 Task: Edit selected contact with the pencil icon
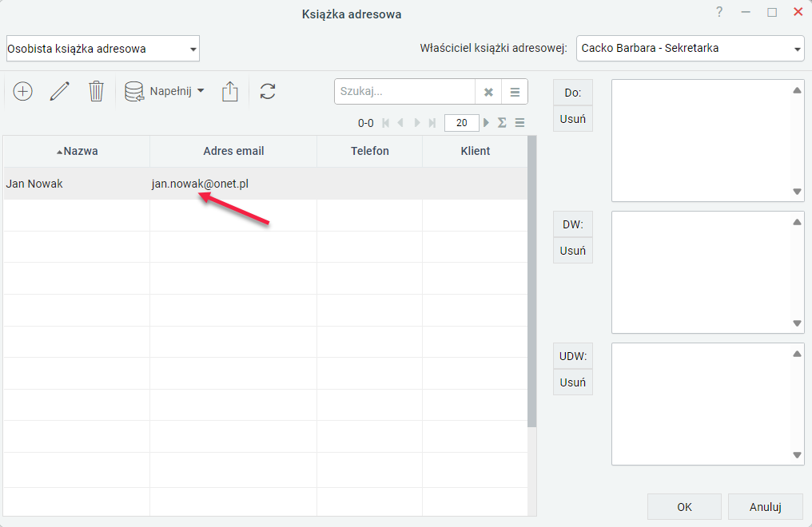(60, 92)
